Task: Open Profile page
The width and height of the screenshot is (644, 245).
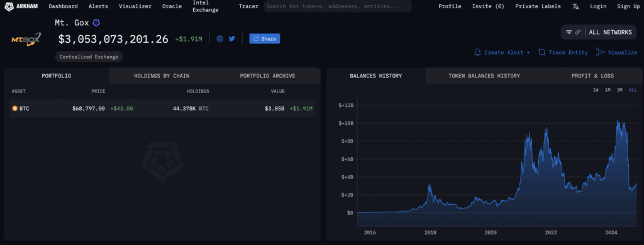Action: click(450, 6)
